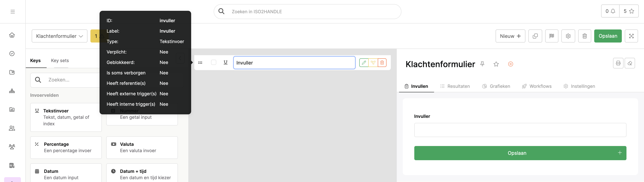Pin the Klachtenformulier form

482,64
